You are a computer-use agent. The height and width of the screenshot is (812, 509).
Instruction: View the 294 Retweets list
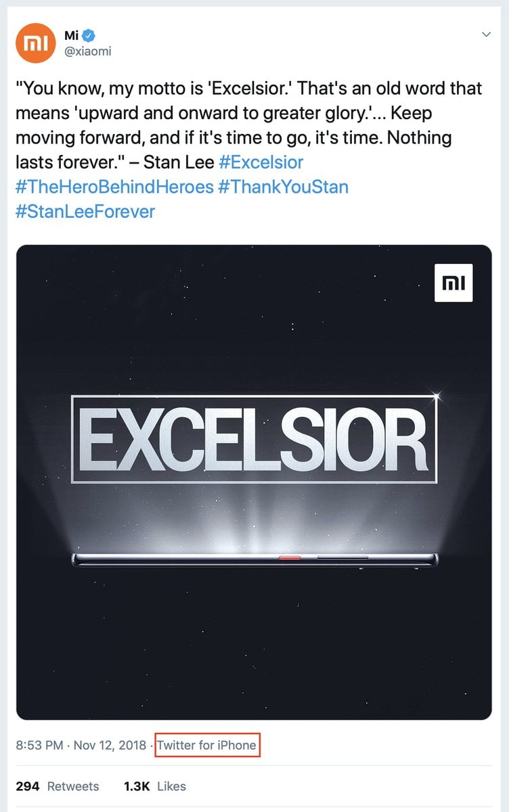pos(58,786)
